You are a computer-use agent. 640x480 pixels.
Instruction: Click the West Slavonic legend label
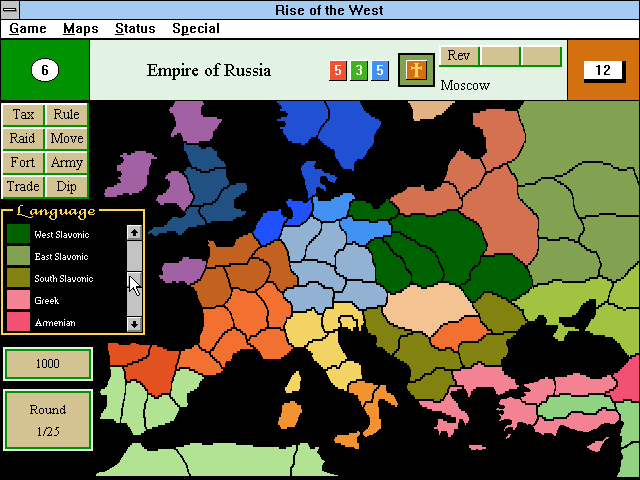click(x=62, y=235)
